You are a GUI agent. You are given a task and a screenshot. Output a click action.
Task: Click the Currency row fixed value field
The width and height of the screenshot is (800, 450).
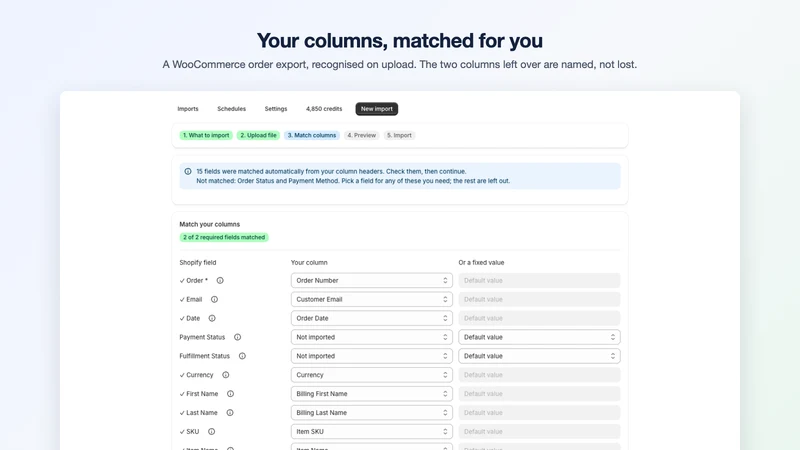tap(539, 375)
